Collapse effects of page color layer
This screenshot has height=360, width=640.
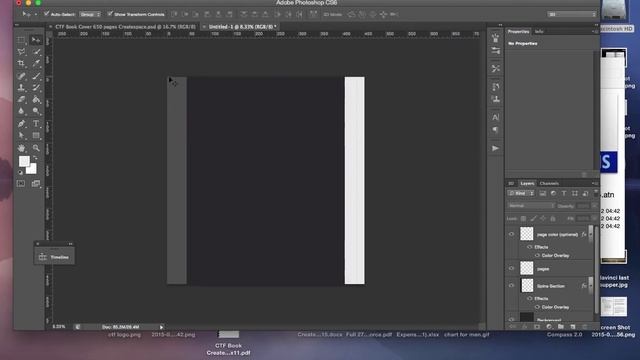[x=591, y=234]
